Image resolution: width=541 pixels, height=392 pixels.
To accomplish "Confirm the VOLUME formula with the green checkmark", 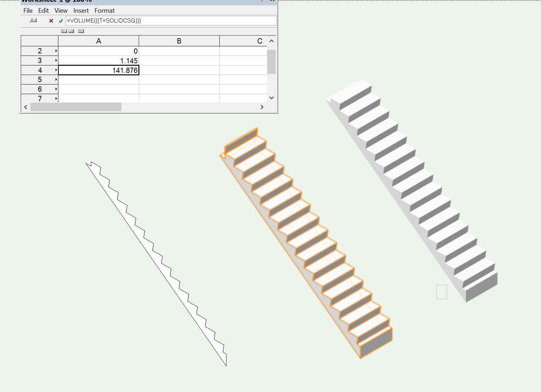I will point(60,21).
